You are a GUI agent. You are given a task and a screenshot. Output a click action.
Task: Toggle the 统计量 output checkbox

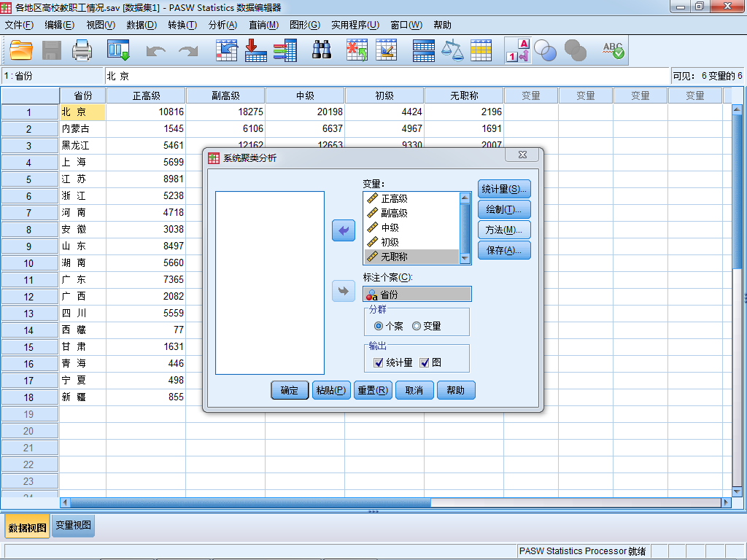pyautogui.click(x=379, y=363)
